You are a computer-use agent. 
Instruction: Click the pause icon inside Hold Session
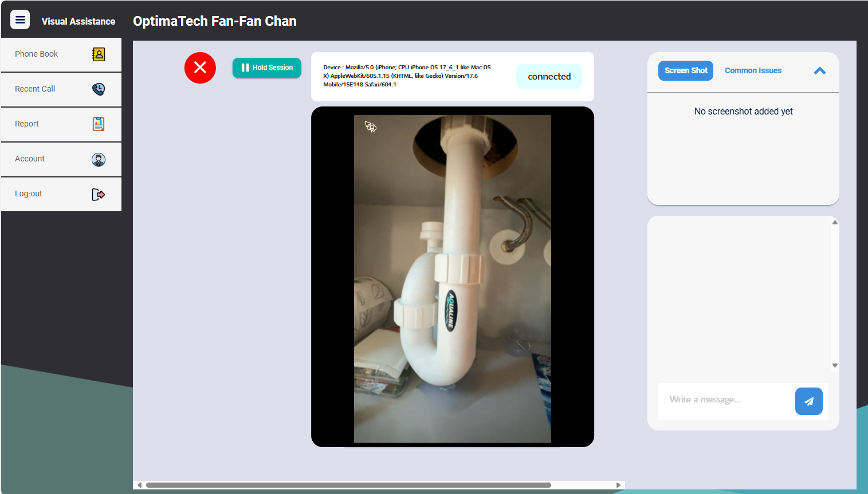(x=246, y=68)
